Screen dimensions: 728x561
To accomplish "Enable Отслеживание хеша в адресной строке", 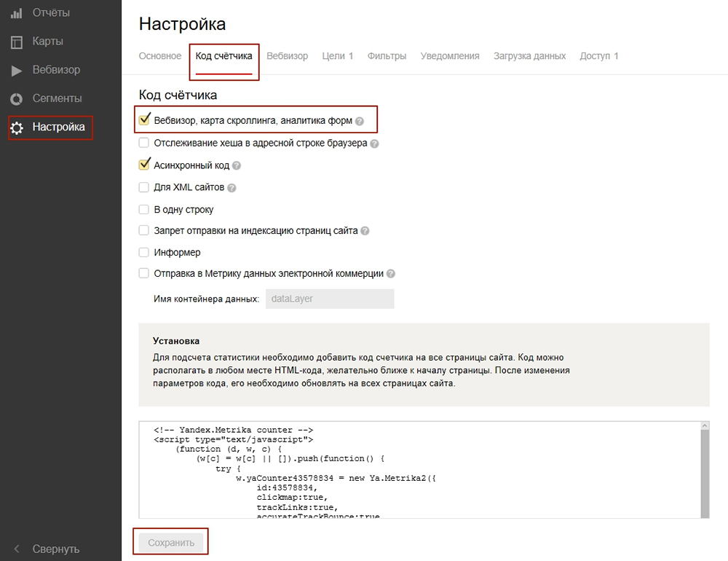I will tap(143, 144).
